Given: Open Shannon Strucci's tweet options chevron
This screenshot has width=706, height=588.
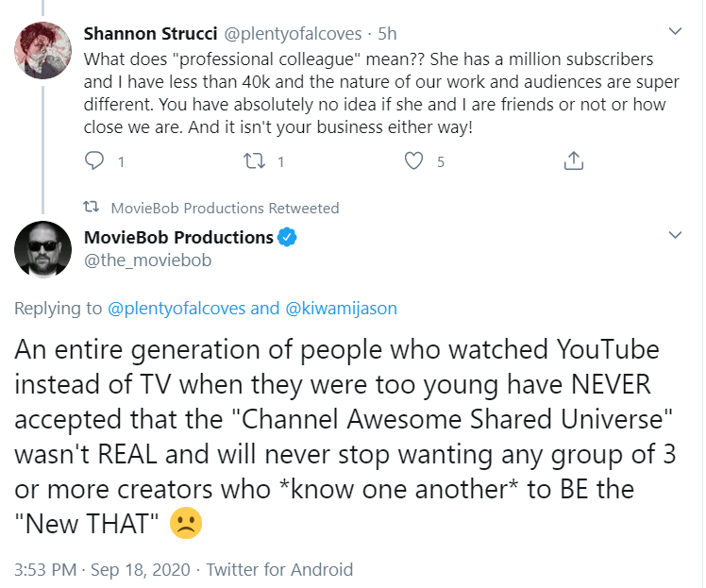Looking at the screenshot, I should 675,32.
